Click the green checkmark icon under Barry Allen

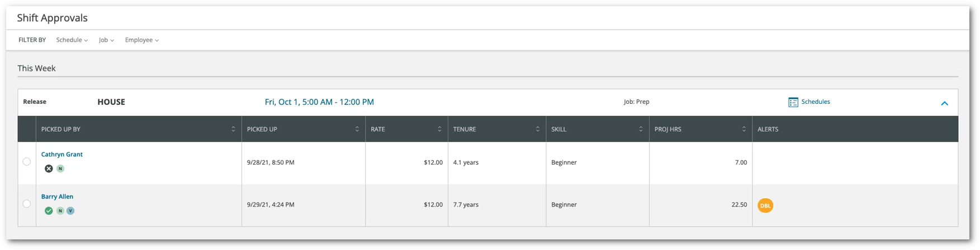(x=49, y=211)
